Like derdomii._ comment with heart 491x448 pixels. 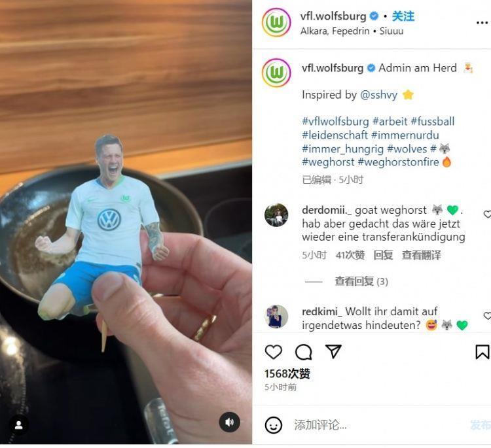tap(487, 215)
